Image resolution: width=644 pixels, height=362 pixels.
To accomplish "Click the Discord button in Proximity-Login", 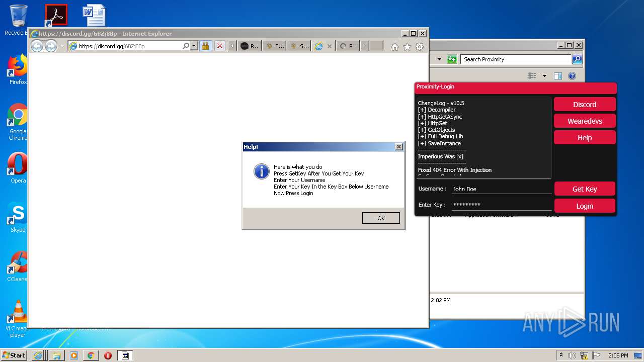I will pyautogui.click(x=585, y=105).
